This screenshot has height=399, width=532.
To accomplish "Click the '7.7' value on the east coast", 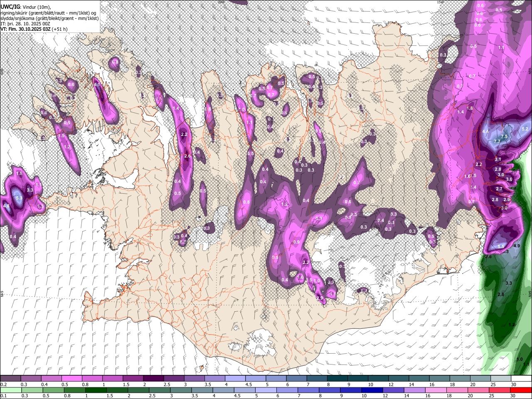I will (497, 141).
